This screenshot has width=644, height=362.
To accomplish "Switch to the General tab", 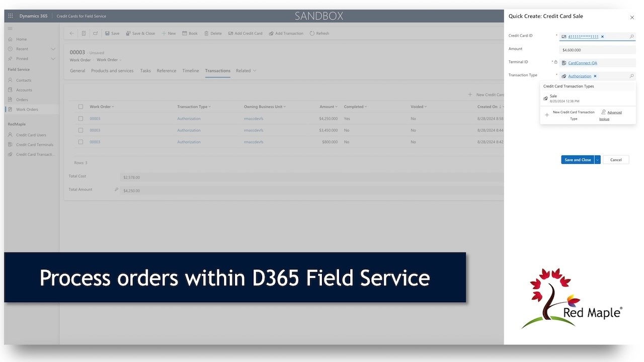I will pyautogui.click(x=77, y=71).
